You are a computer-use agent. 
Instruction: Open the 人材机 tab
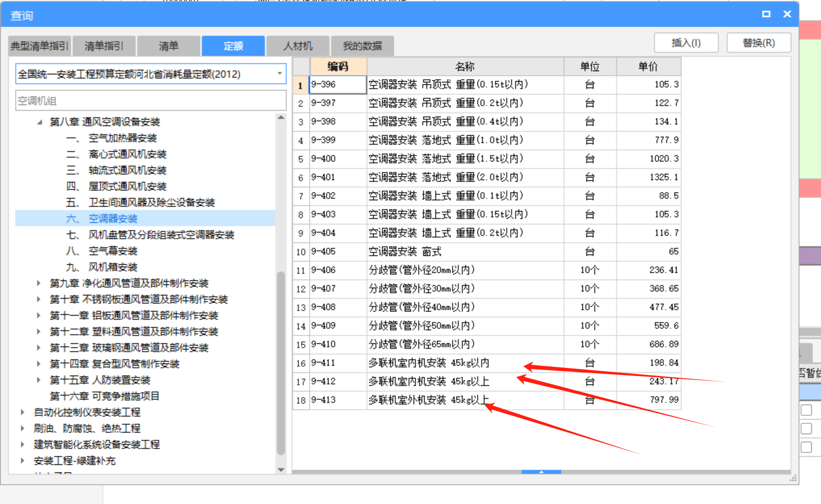298,46
